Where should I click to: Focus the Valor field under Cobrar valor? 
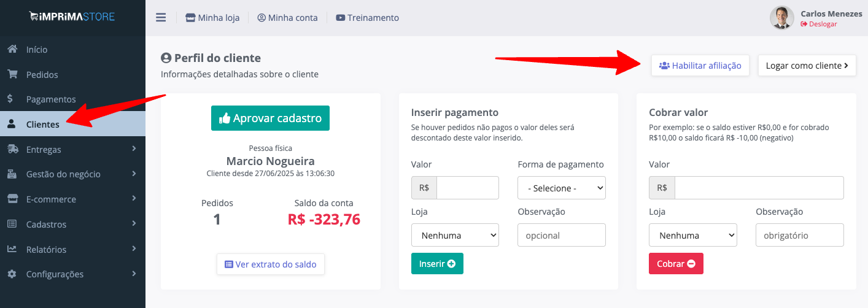click(x=759, y=188)
